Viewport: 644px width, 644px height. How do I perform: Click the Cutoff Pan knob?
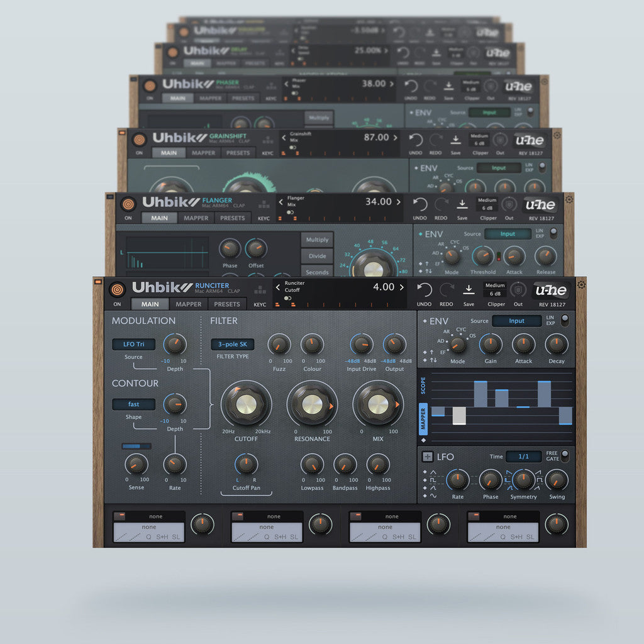click(246, 465)
